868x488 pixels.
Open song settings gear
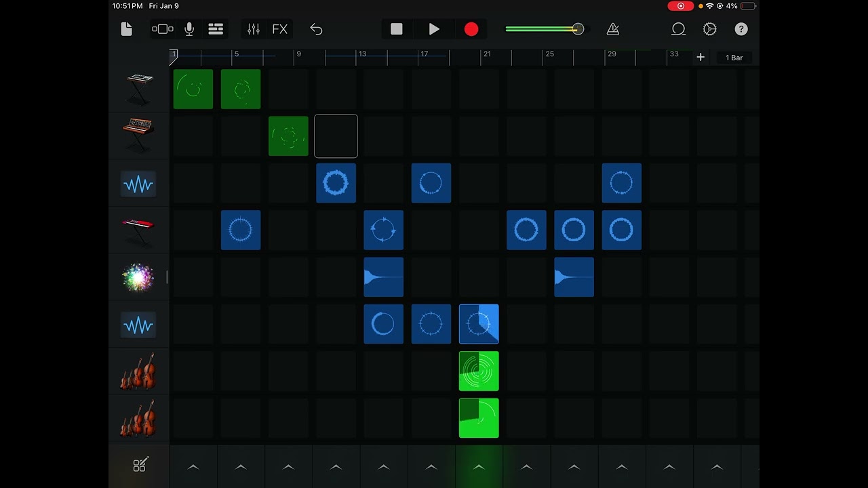point(710,29)
